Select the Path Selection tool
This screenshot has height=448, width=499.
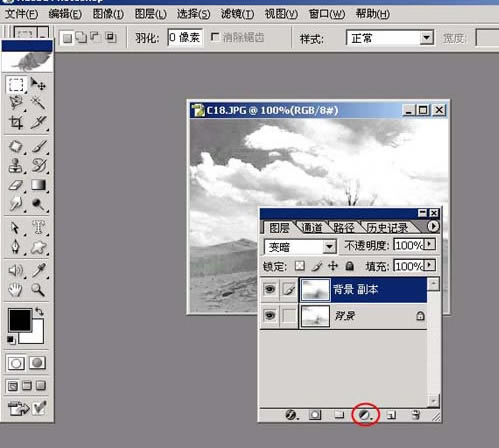[x=16, y=228]
